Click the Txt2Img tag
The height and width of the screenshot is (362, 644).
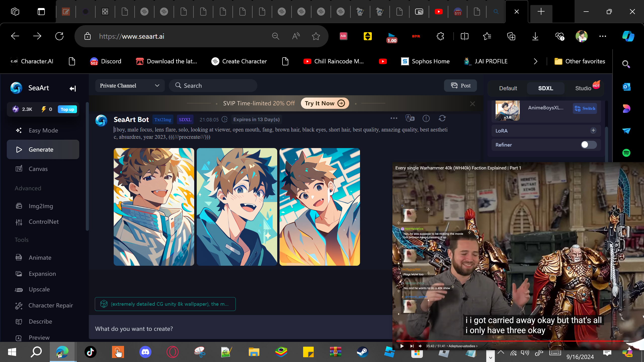click(163, 120)
